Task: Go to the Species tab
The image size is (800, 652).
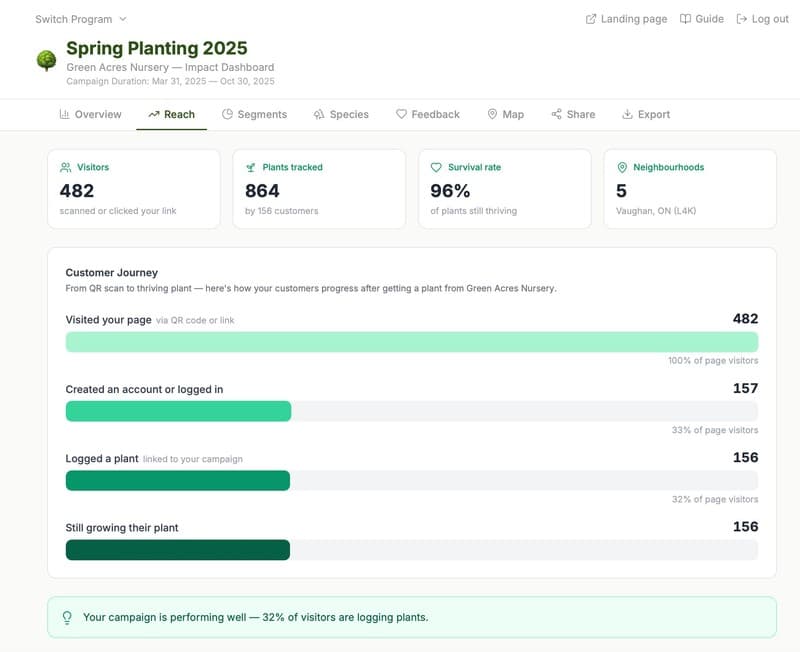Action: (x=340, y=115)
